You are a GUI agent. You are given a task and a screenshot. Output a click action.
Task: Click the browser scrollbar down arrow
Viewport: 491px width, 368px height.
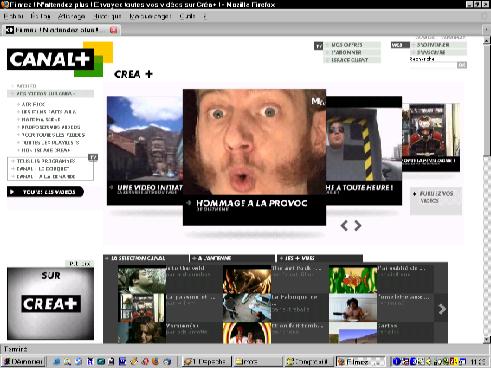487,339
